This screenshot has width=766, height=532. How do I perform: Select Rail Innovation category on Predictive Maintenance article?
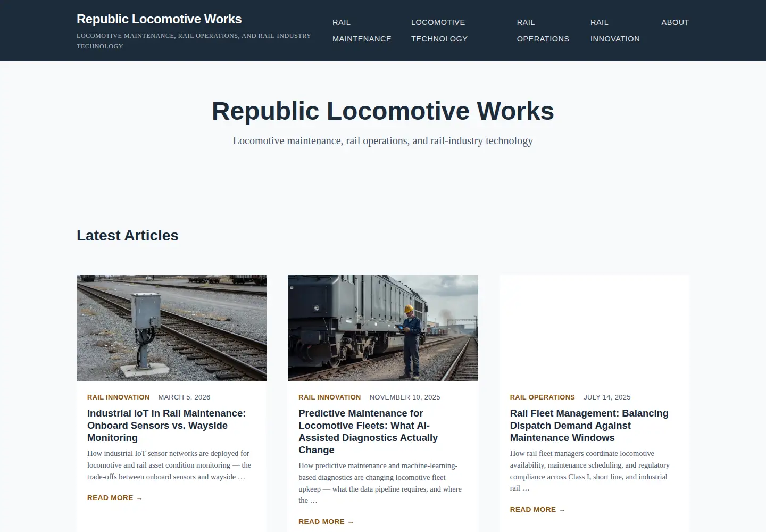[329, 397]
